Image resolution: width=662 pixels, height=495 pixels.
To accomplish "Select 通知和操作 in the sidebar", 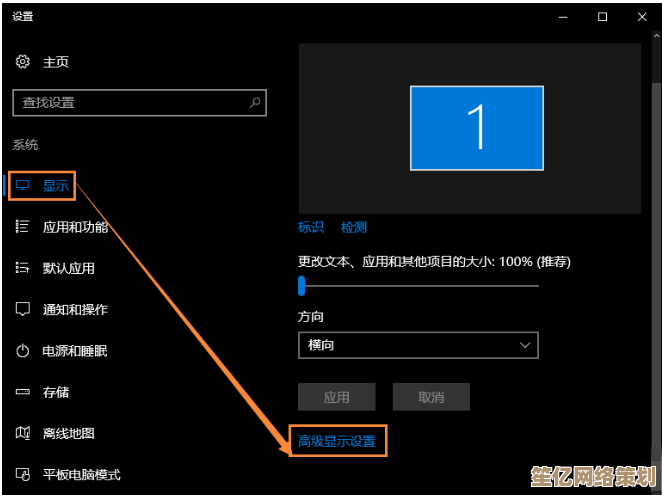I will tap(75, 310).
